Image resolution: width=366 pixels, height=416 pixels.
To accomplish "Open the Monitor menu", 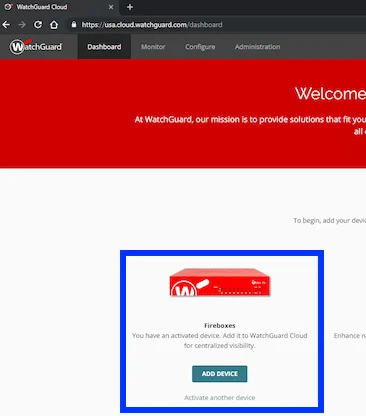I will pos(153,47).
